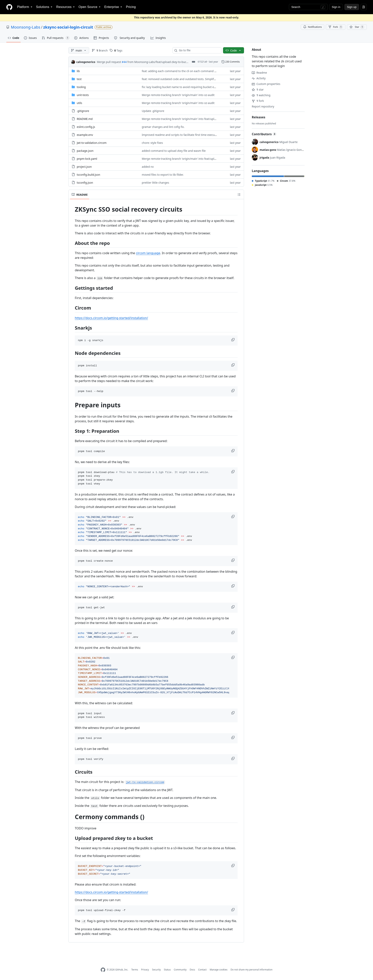Expand the Solutions menu
The height and width of the screenshot is (980, 373).
(x=44, y=7)
